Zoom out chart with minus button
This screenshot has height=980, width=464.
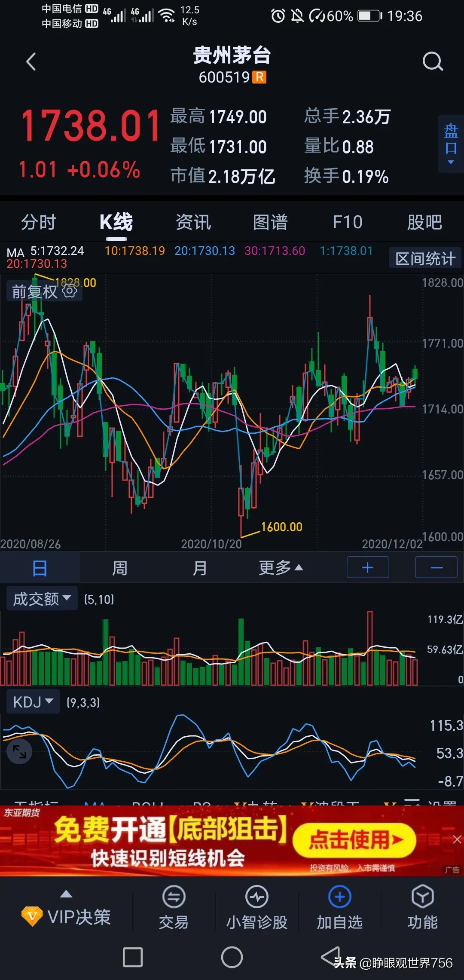point(436,567)
